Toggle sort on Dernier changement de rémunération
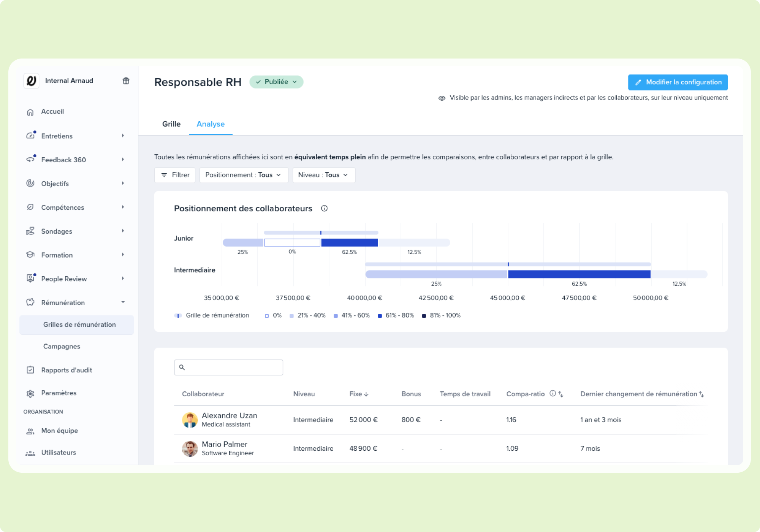This screenshot has width=760, height=532. click(x=701, y=394)
